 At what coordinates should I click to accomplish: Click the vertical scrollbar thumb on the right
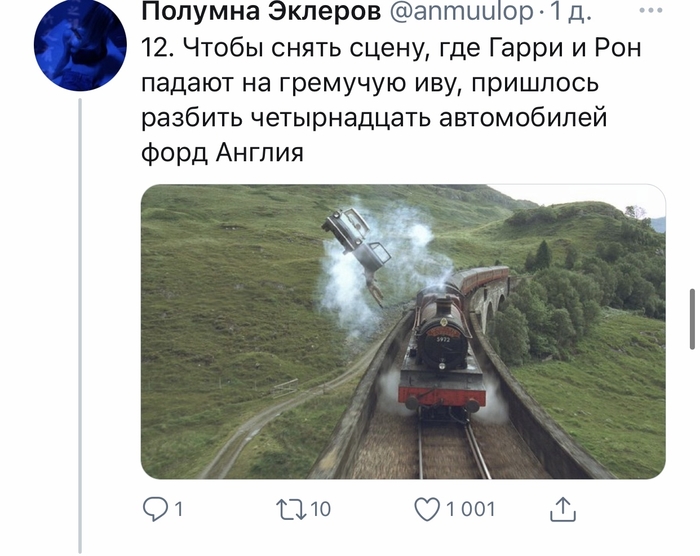[692, 318]
